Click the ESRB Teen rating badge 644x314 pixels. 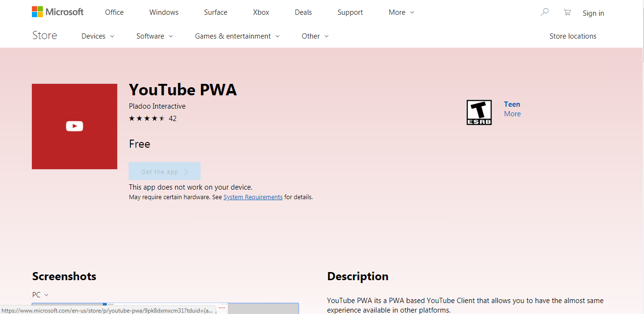[x=479, y=112]
